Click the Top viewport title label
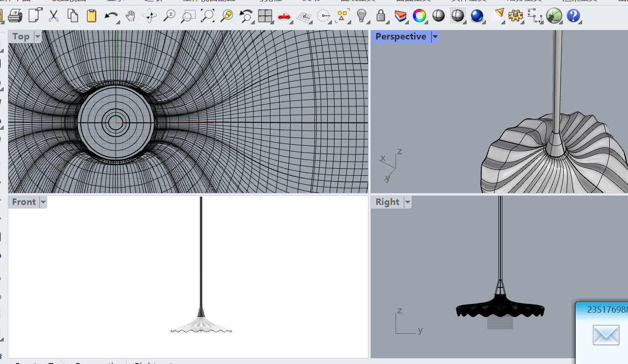Viewport: 628px width, 364px height. [x=21, y=37]
